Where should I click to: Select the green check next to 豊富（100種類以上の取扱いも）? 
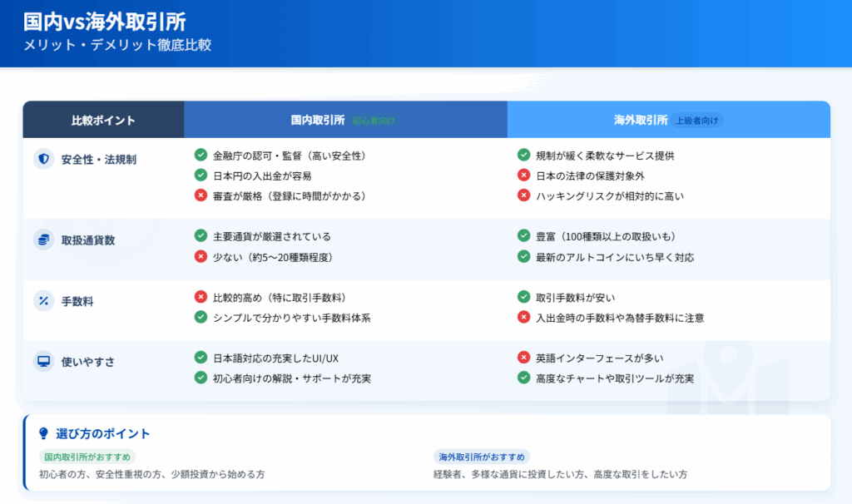[524, 235]
